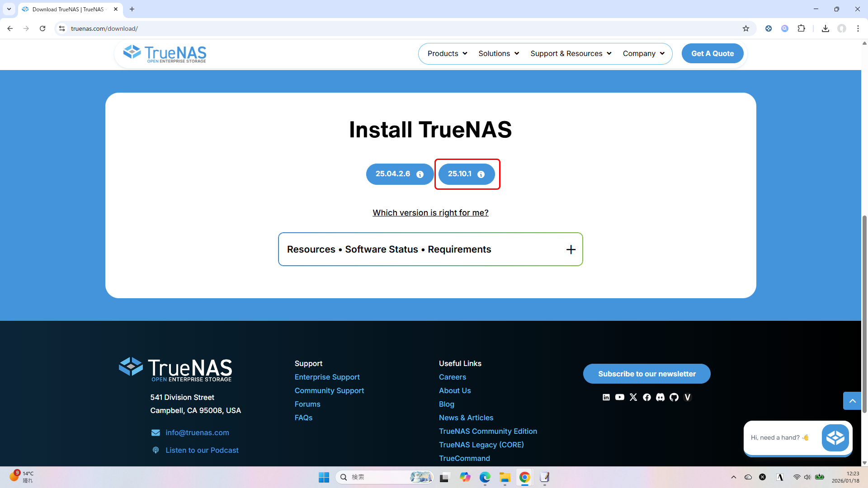Click info icon on 25.04.2.6 button
Screen dimensions: 868x488
(420, 174)
